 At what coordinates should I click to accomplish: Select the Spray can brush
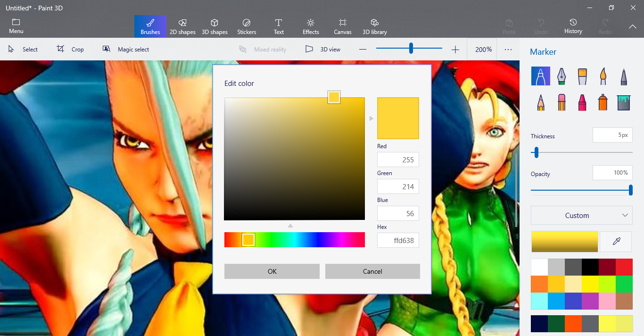pyautogui.click(x=603, y=102)
